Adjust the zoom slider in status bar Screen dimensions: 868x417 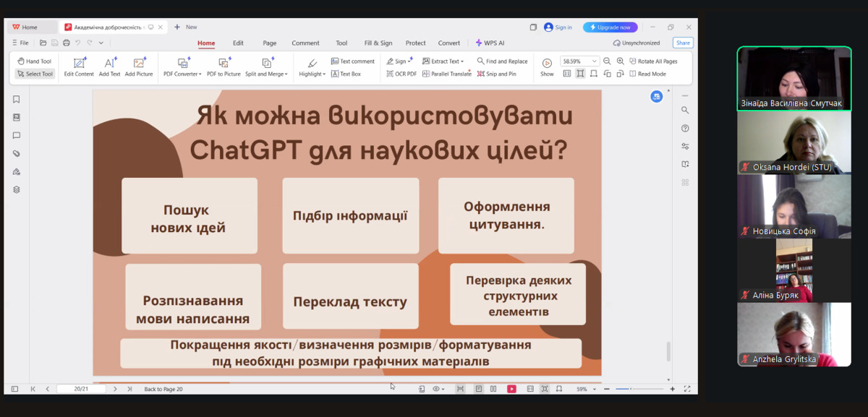pyautogui.click(x=631, y=389)
